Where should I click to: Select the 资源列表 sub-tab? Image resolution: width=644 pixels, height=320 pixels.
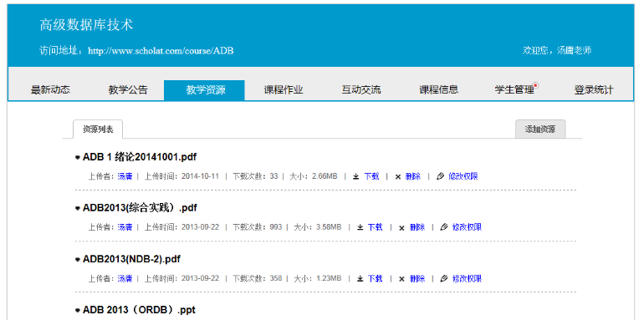[x=98, y=130]
